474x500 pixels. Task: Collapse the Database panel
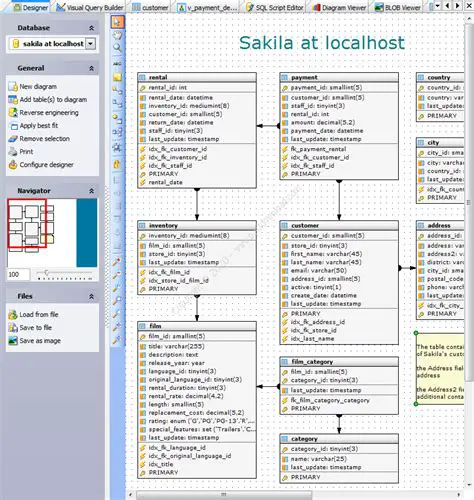(91, 28)
